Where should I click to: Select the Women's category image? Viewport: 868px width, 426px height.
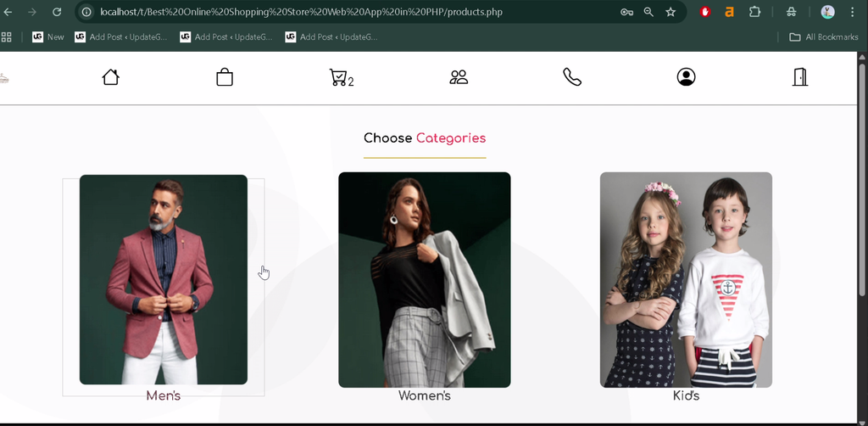click(425, 280)
